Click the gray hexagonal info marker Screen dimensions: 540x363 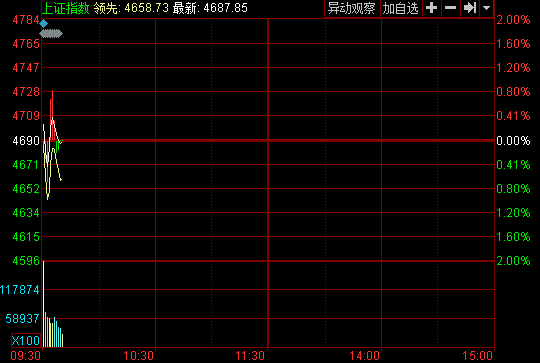click(x=51, y=33)
